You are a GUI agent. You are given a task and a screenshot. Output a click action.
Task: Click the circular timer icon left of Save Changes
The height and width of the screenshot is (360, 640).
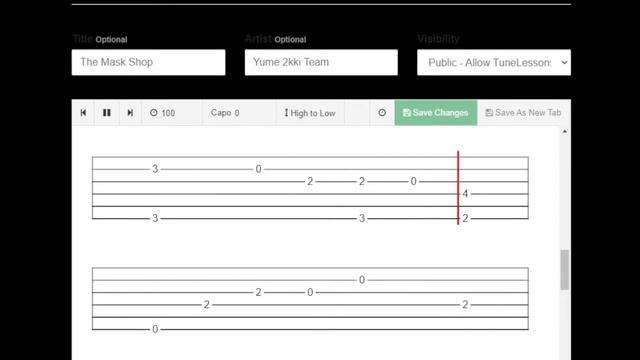pyautogui.click(x=382, y=113)
